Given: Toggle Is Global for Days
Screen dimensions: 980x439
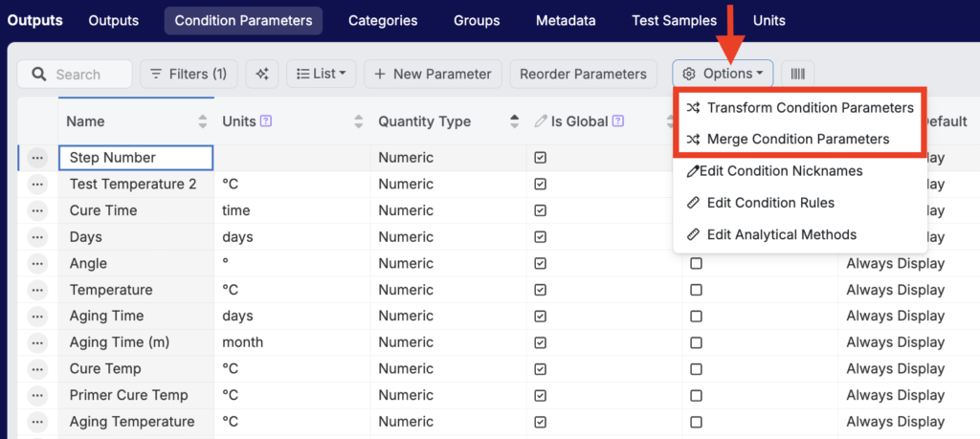Looking at the screenshot, I should (x=540, y=237).
